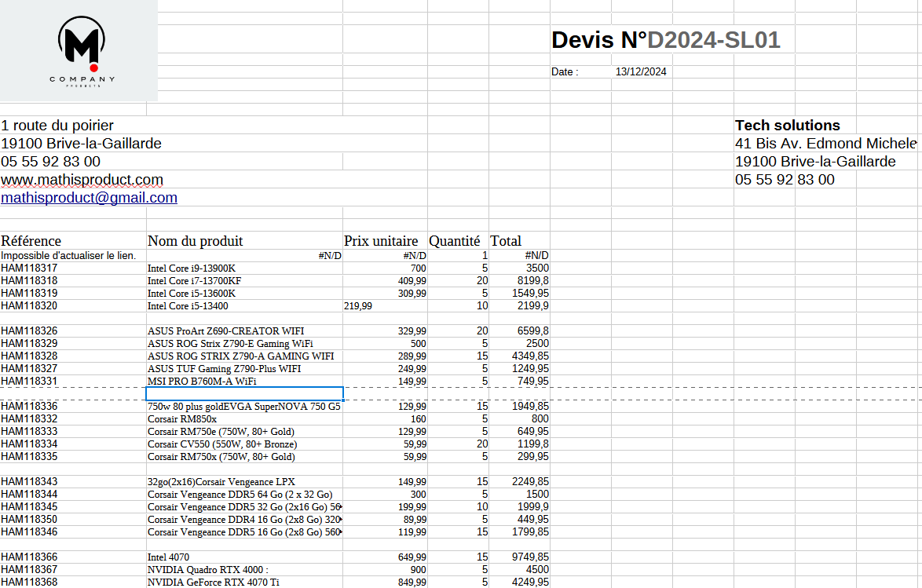922x588 pixels.
Task: Click the 41 Bis Av. Edmond Michelet address
Action: 825,144
